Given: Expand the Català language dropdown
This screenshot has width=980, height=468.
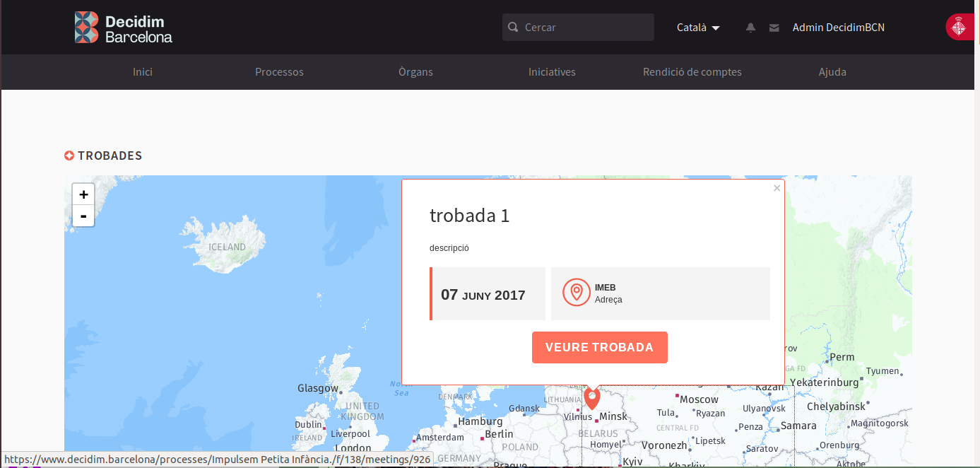Looking at the screenshot, I should click(698, 28).
